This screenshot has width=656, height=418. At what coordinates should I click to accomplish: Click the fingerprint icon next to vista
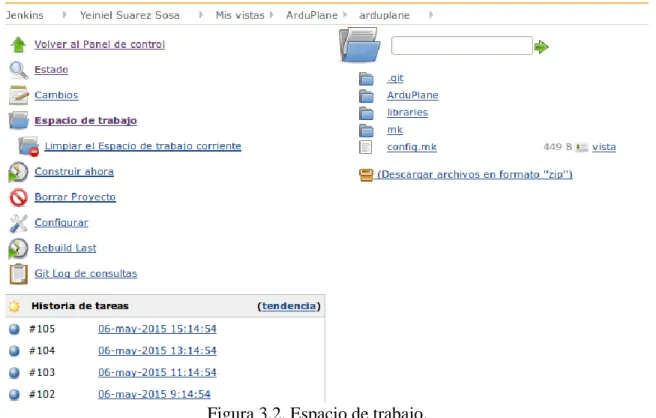(x=582, y=147)
